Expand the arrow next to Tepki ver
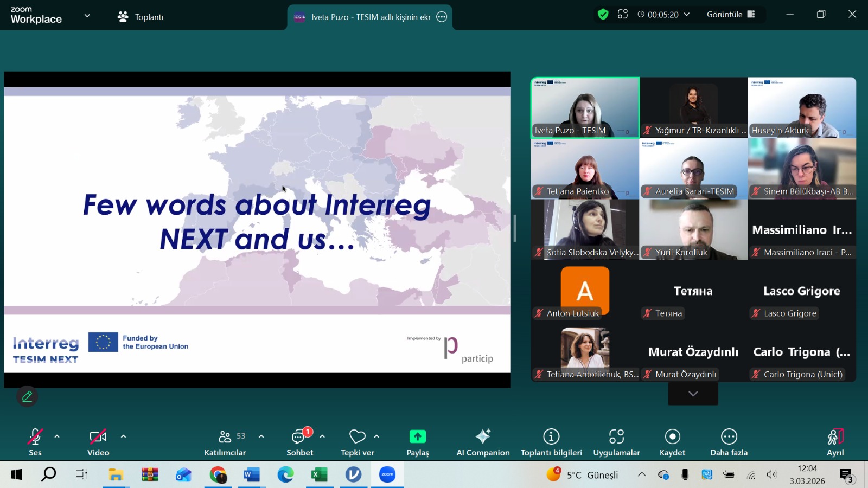868x488 pixels. (376, 436)
